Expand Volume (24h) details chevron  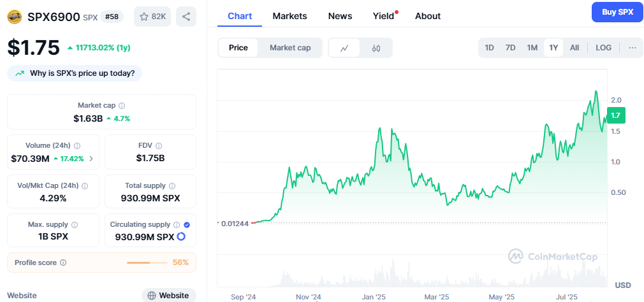(91, 159)
